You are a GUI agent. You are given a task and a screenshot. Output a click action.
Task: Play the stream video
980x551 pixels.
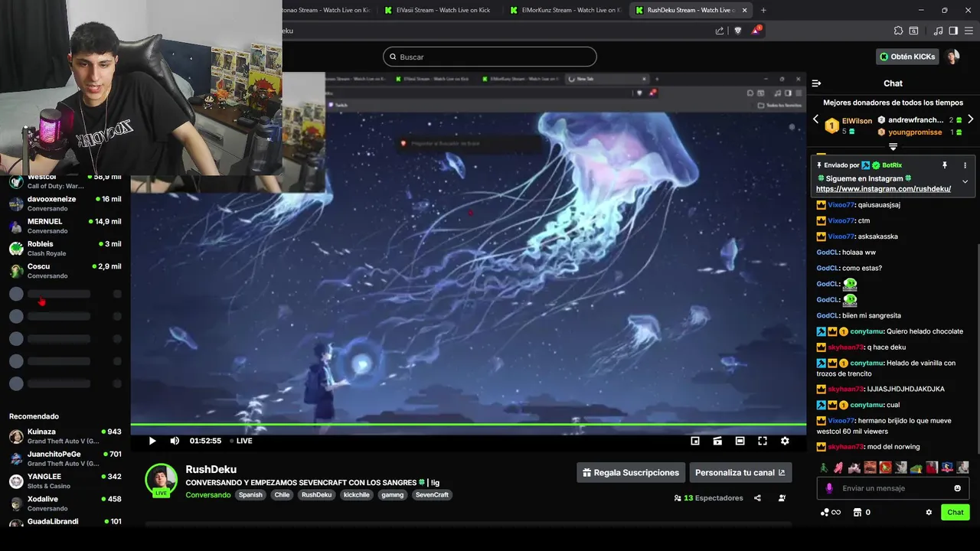152,441
